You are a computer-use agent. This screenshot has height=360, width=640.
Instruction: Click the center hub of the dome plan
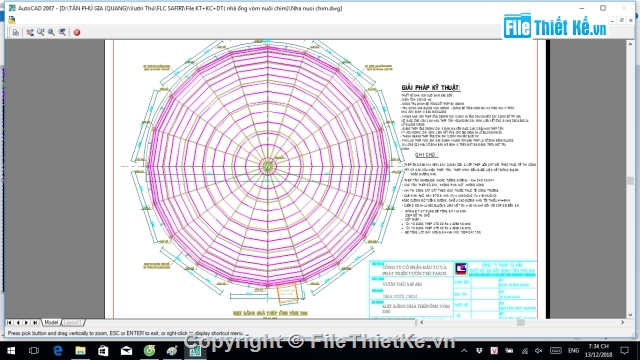click(x=268, y=166)
